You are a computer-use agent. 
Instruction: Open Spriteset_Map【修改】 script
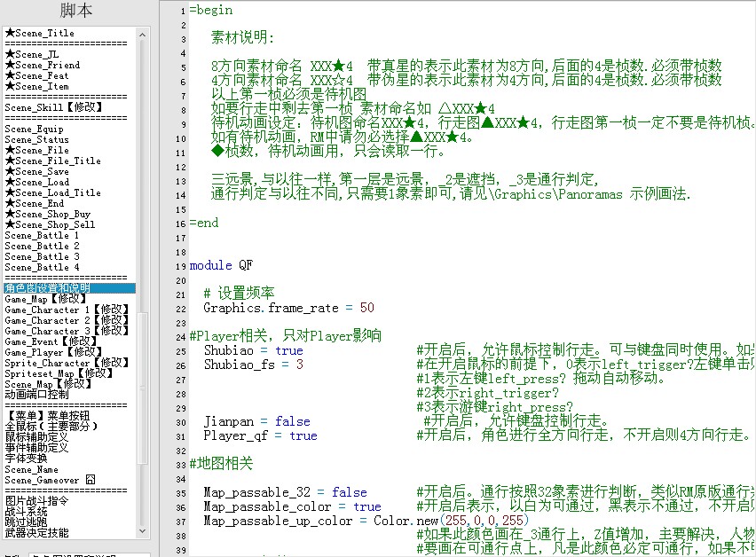59,373
